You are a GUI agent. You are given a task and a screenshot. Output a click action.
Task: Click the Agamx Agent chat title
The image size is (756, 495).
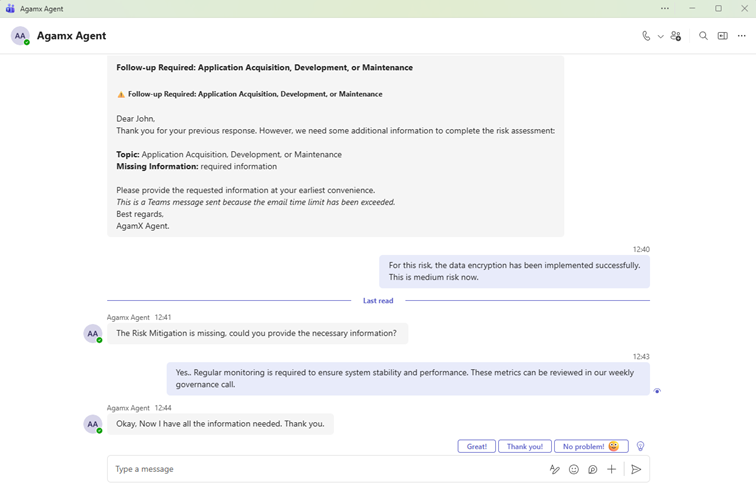(71, 36)
